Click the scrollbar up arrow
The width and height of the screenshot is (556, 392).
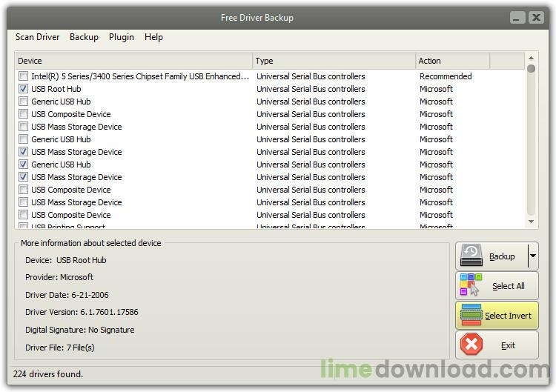(x=531, y=58)
